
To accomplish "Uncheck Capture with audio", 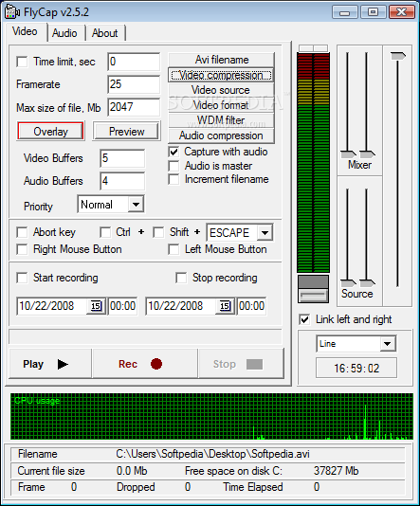I will click(173, 152).
